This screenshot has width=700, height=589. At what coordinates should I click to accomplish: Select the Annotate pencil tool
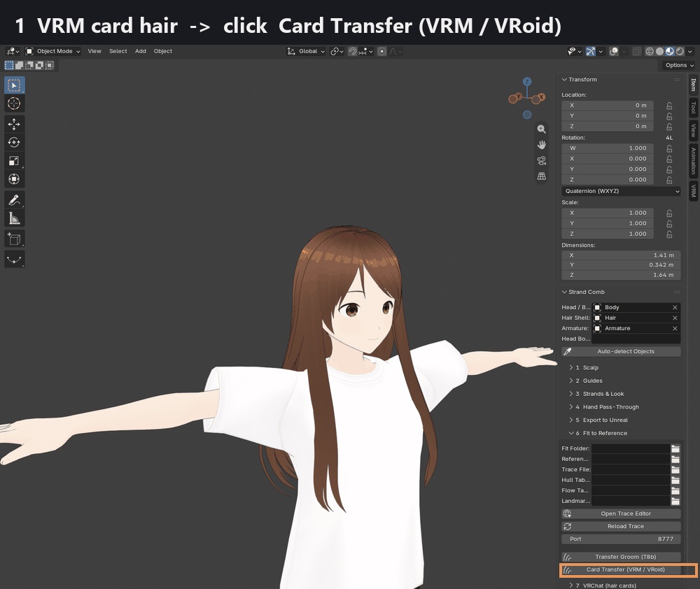[14, 200]
